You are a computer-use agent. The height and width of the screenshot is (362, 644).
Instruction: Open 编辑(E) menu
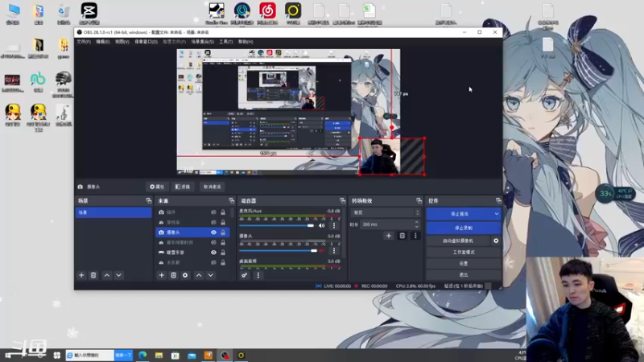pyautogui.click(x=102, y=42)
